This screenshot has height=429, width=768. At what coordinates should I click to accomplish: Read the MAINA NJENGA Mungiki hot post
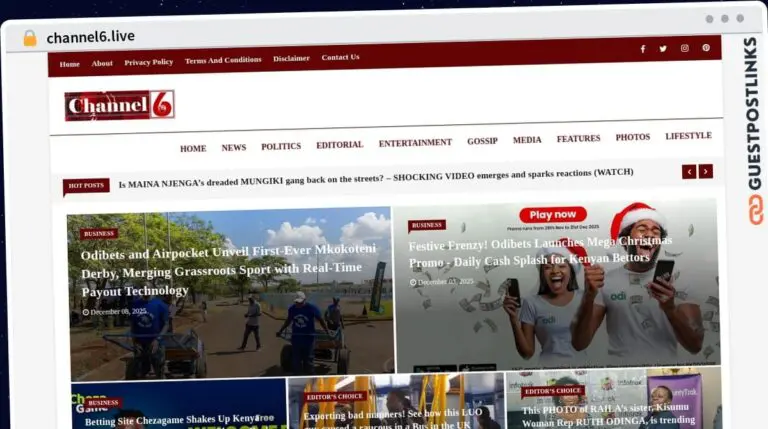tap(376, 178)
